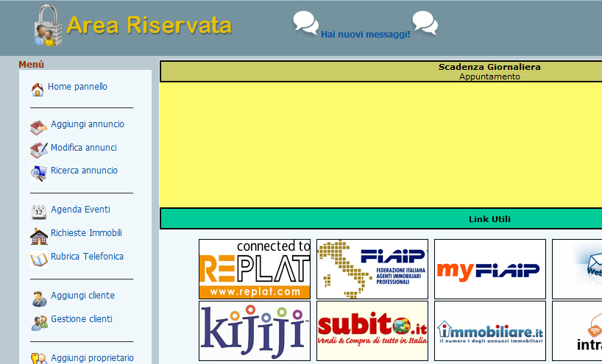Click the speech bubbles icon left of messages
Screen dimensions: 602x364
tap(306, 23)
